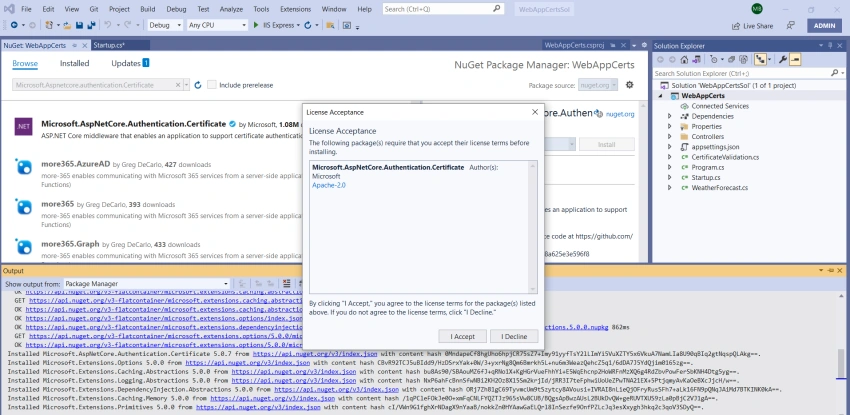Clear the NuGet search box text
The width and height of the screenshot is (850, 415).
click(x=178, y=85)
